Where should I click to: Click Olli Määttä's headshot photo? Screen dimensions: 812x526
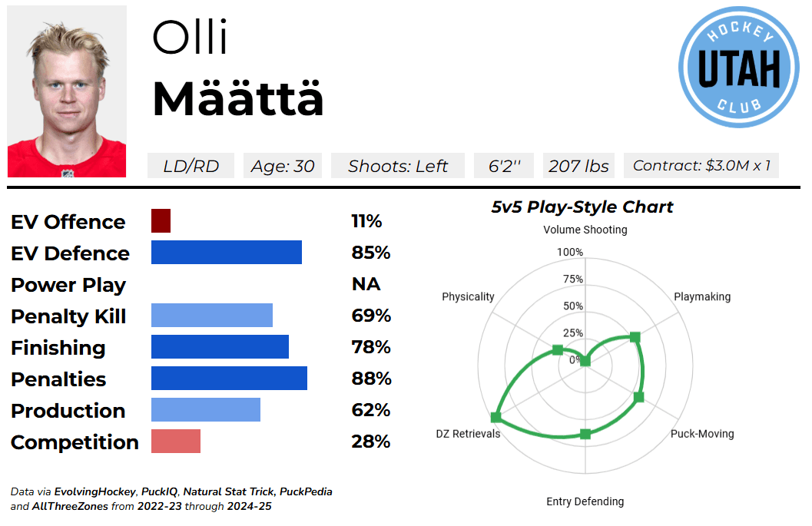pyautogui.click(x=67, y=91)
